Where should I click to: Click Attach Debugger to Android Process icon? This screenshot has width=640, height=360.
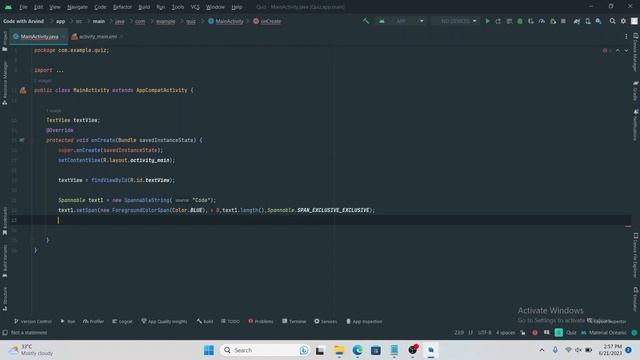tap(553, 21)
